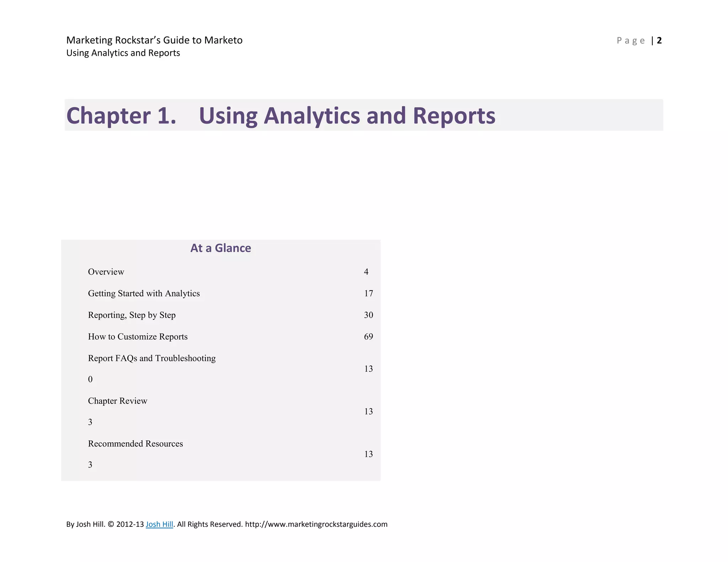This screenshot has height=562, width=728.
Task: Click the marketingrockstarguides.com URL in footer
Action: [316, 524]
